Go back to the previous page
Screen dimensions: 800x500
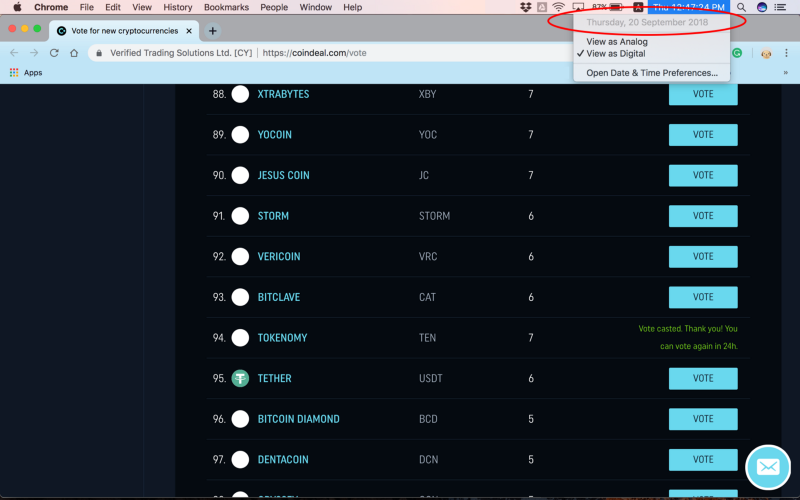[14, 53]
